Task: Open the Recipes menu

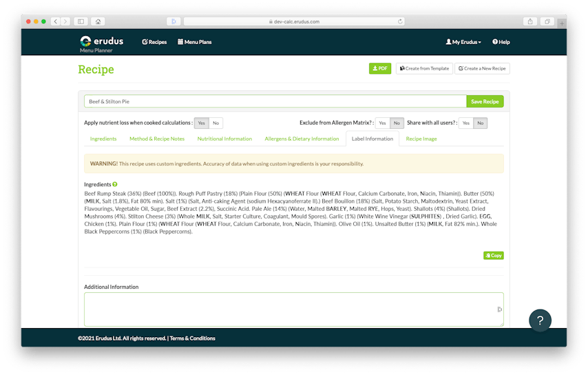Action: coord(154,42)
